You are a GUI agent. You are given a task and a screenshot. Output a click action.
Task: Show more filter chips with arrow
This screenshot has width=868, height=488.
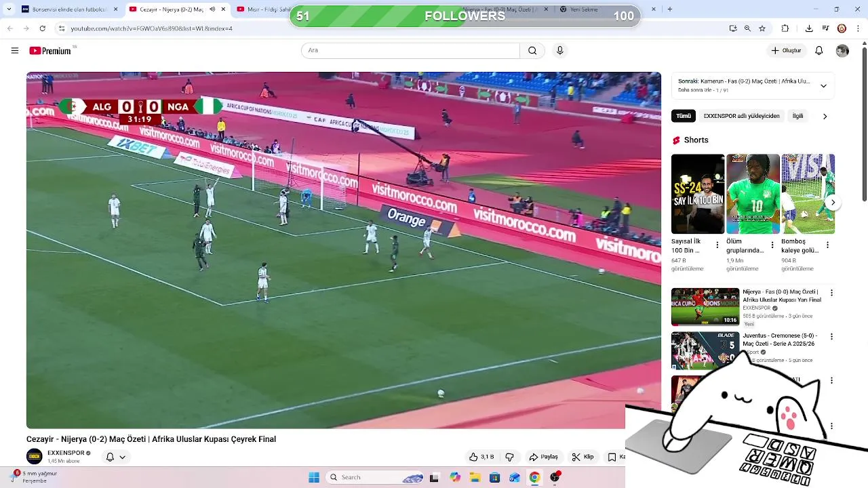[x=825, y=116]
